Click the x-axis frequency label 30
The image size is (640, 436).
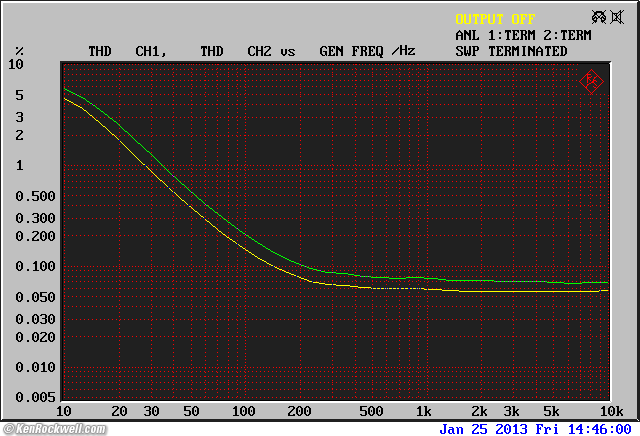click(151, 411)
